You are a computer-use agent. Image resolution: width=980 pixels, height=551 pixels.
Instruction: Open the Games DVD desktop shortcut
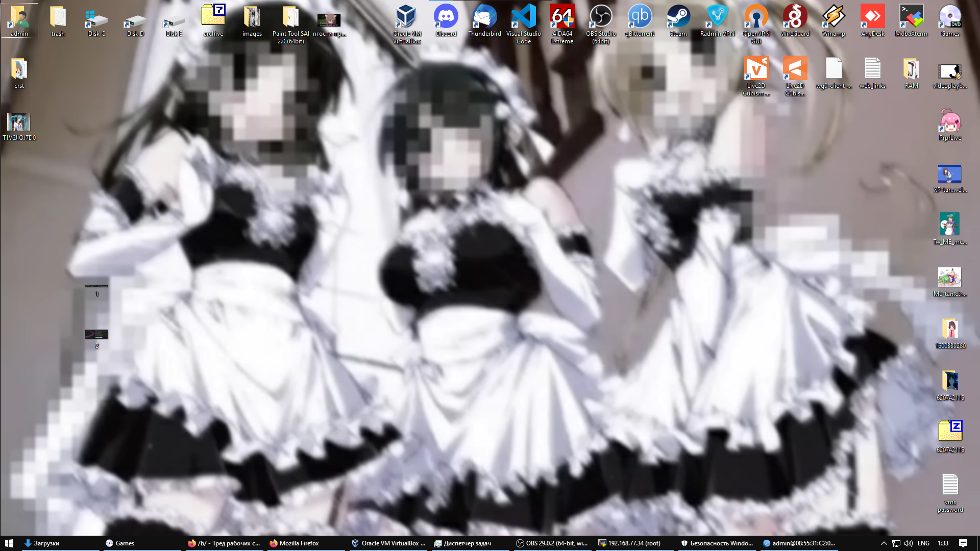pyautogui.click(x=950, y=20)
